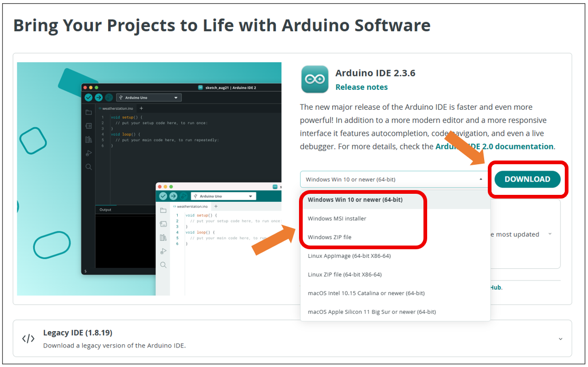This screenshot has height=367, width=588.
Task: Open Boards Manager icon in dark IDE sidebar
Action: 89,126
